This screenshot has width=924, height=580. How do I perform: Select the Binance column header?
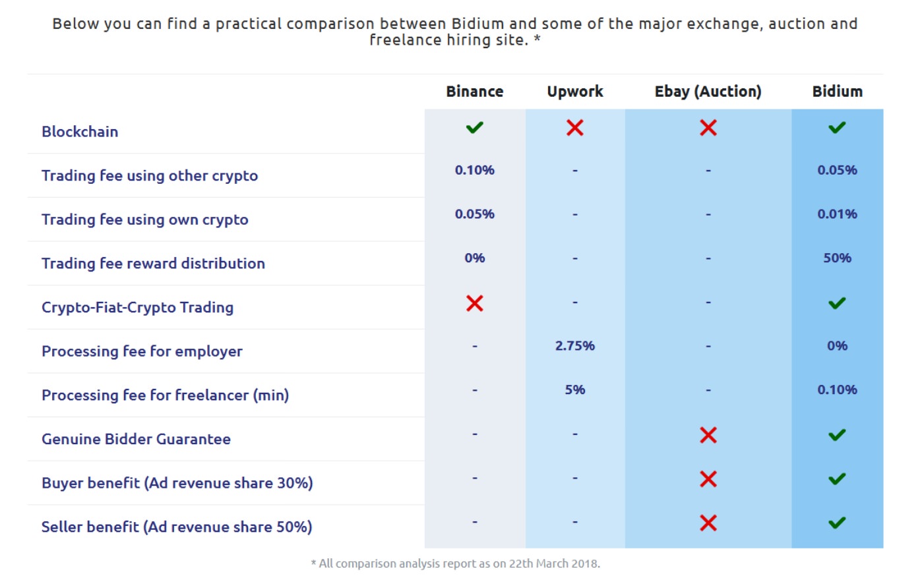tap(474, 92)
